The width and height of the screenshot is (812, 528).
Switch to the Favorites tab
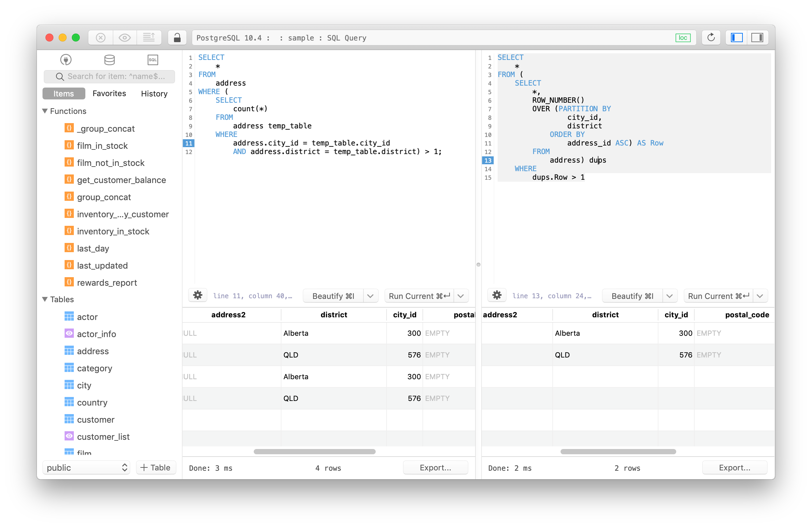point(109,93)
